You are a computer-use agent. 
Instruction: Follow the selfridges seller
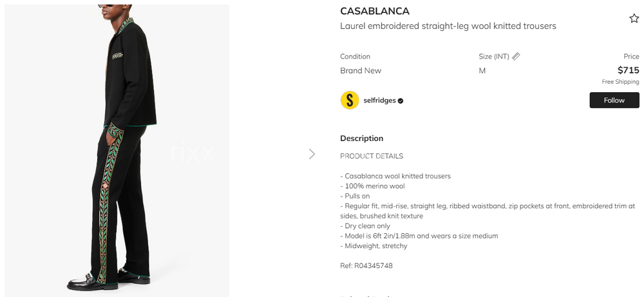pyautogui.click(x=614, y=101)
